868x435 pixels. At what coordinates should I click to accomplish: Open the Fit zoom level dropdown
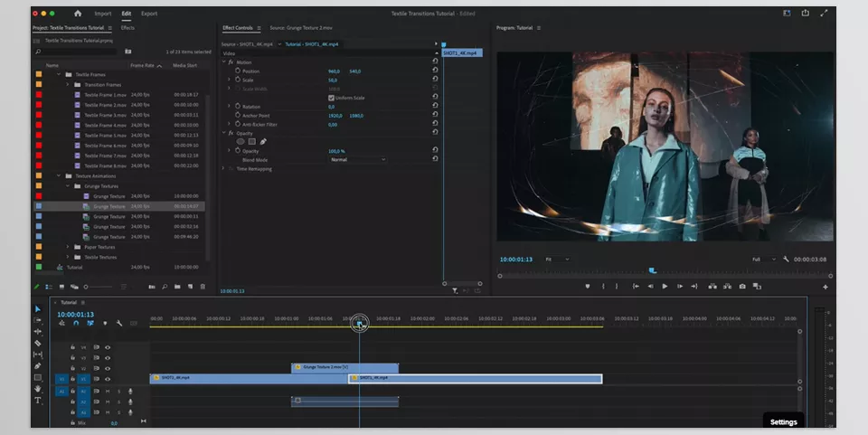click(x=556, y=259)
